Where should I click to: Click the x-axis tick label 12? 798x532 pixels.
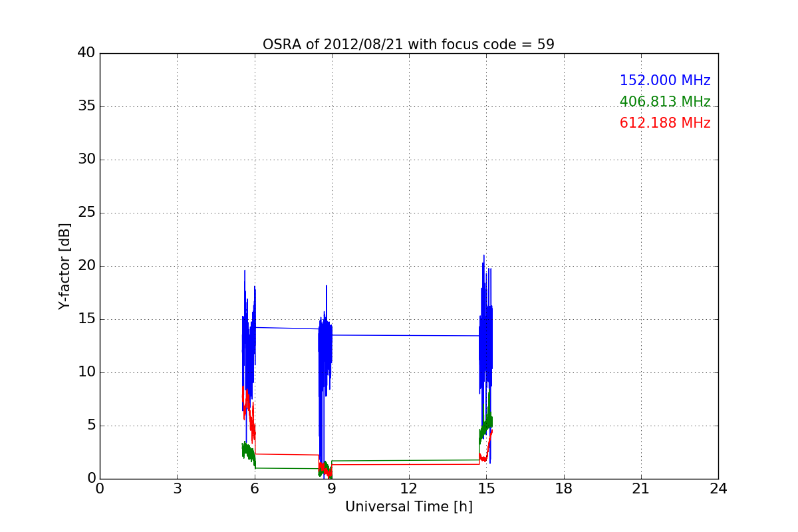[408, 489]
